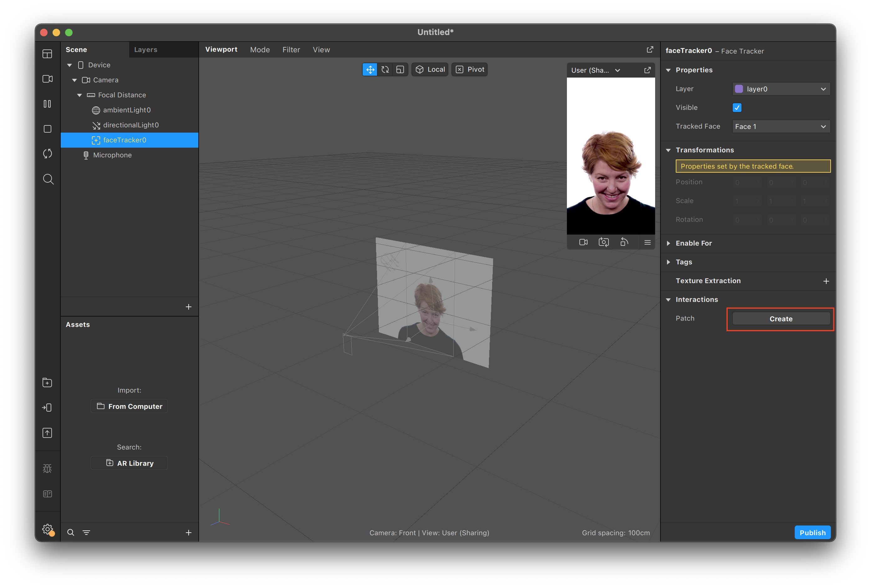
Task: Uncheck the Visible checkbox
Action: point(737,108)
